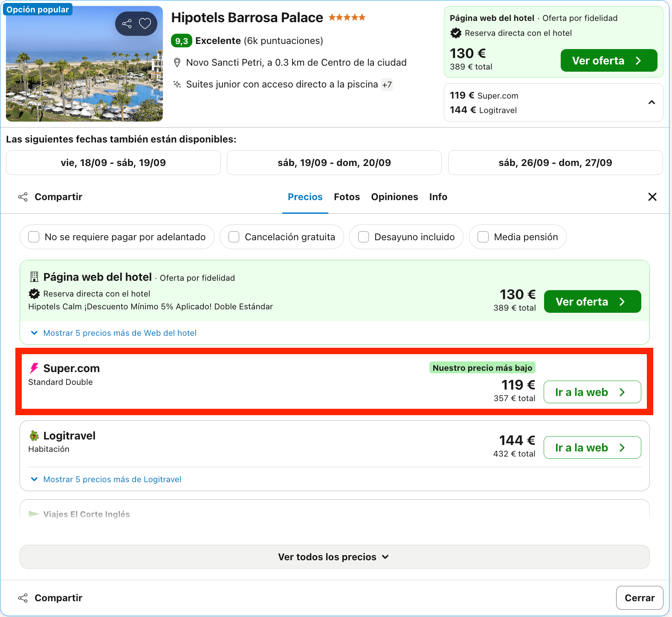Show the +7 additional amenities
Viewport: 672px width, 617px height.
387,84
